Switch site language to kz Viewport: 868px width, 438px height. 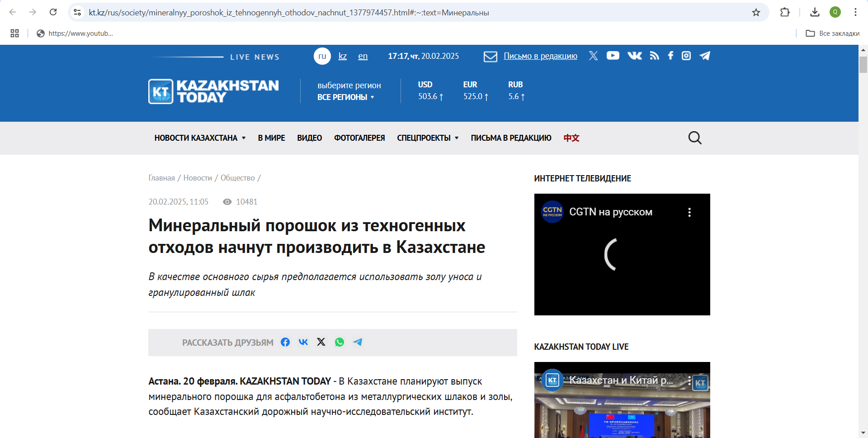(x=343, y=56)
